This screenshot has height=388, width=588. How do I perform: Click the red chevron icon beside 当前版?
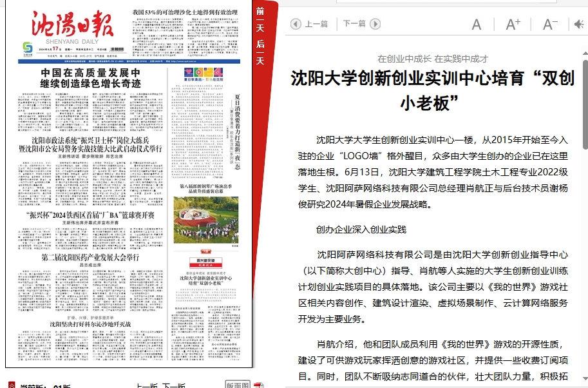point(12,385)
